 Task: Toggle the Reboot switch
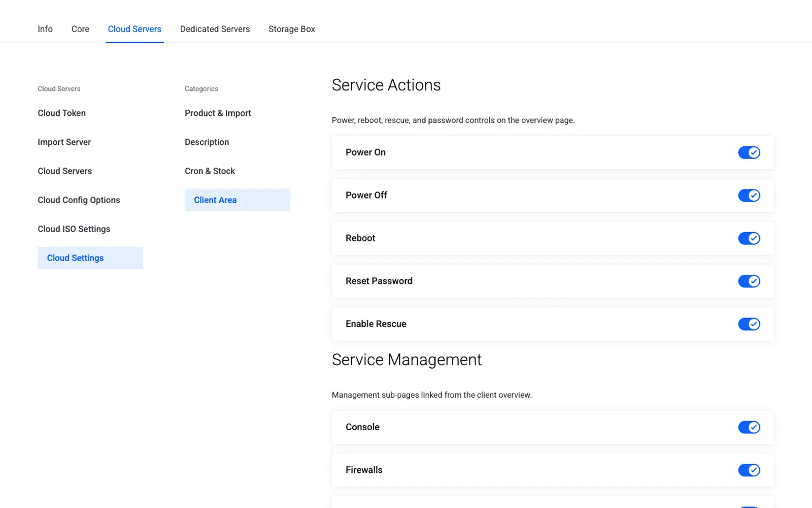point(749,238)
